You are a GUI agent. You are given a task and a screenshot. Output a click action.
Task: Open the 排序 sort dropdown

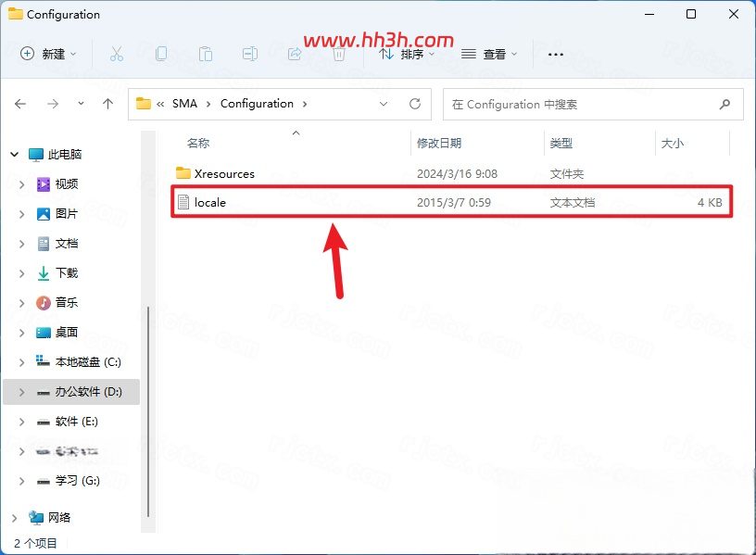[407, 54]
